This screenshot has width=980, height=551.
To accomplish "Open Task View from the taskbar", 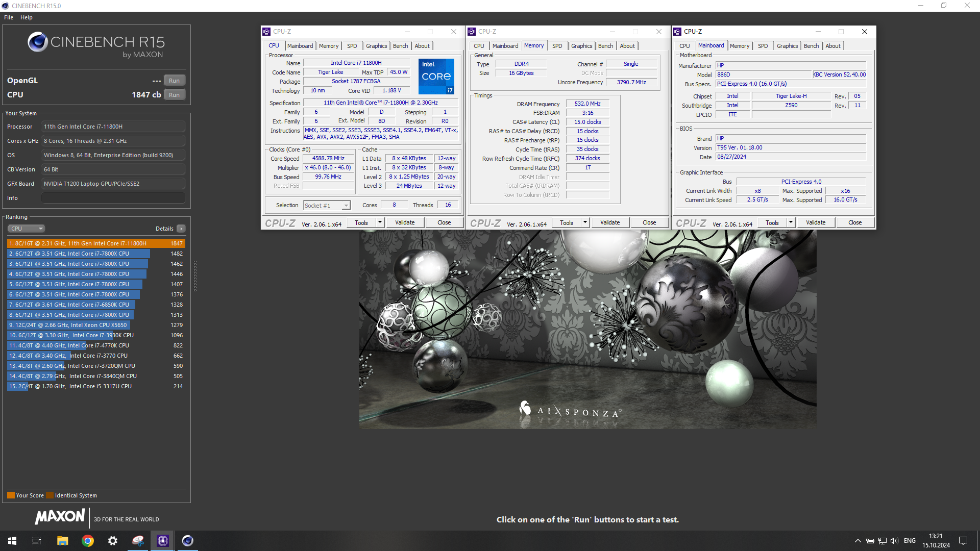I will coord(37,541).
